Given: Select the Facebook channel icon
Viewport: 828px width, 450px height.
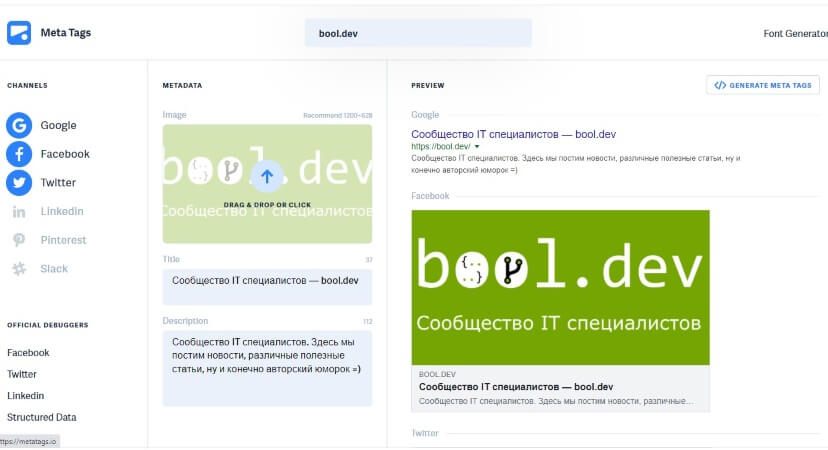Looking at the screenshot, I should [x=19, y=154].
